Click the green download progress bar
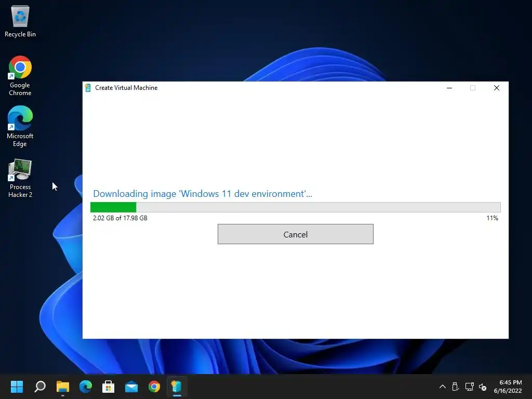This screenshot has width=532, height=399. (295, 207)
